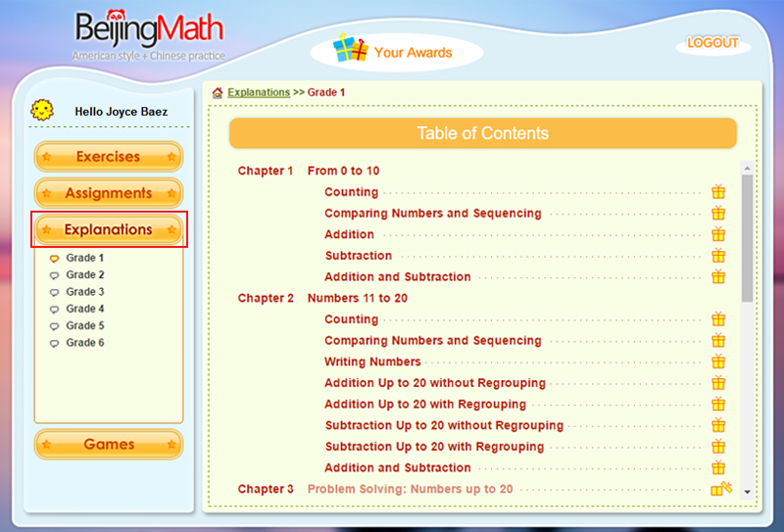Open the Subtraction explanation
This screenshot has height=532, width=784.
[x=359, y=256]
